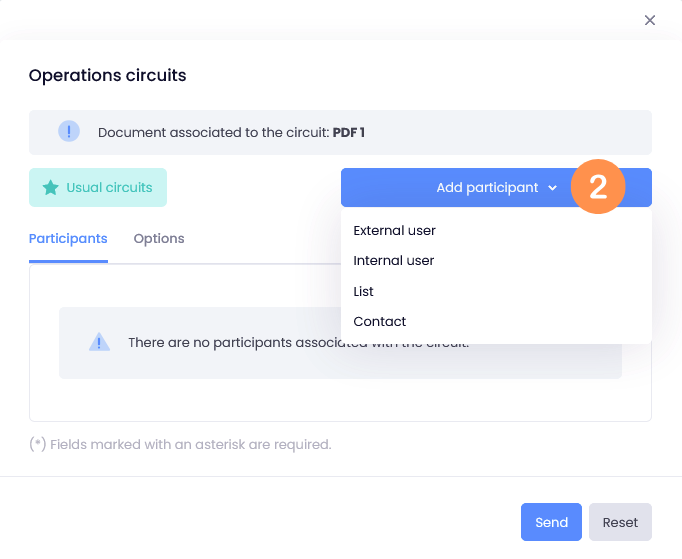Click the required fields asterisk note
Image resolution: width=682 pixels, height=559 pixels.
180,445
